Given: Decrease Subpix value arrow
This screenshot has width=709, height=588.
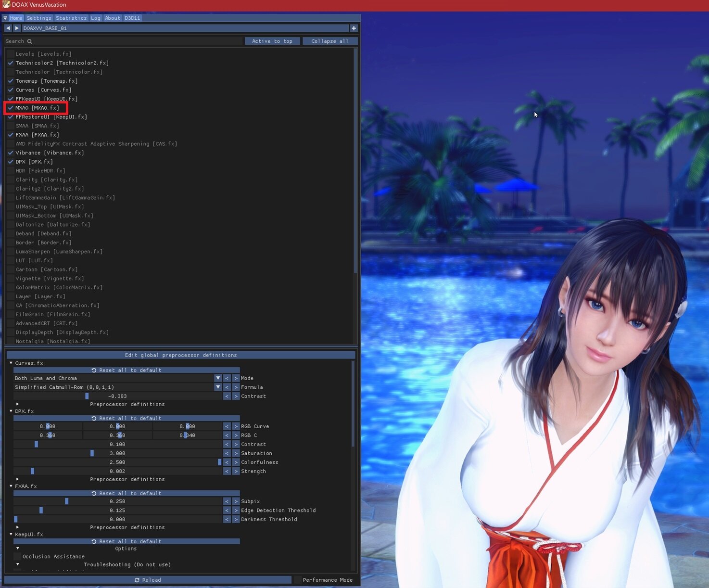Looking at the screenshot, I should pos(227,501).
